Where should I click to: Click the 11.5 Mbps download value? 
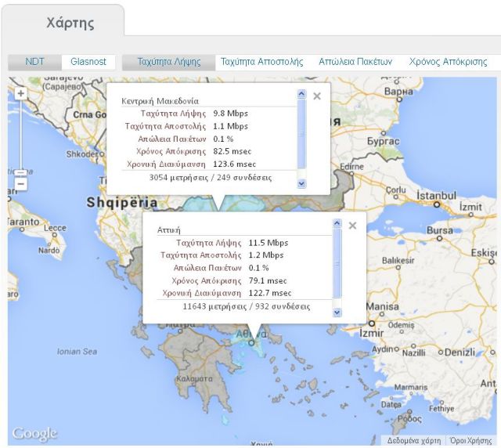pyautogui.click(x=269, y=243)
